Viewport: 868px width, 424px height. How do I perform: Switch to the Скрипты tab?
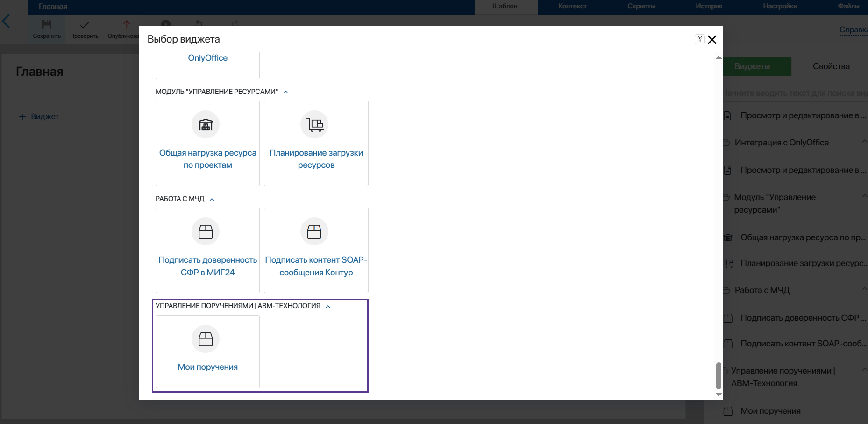point(641,7)
